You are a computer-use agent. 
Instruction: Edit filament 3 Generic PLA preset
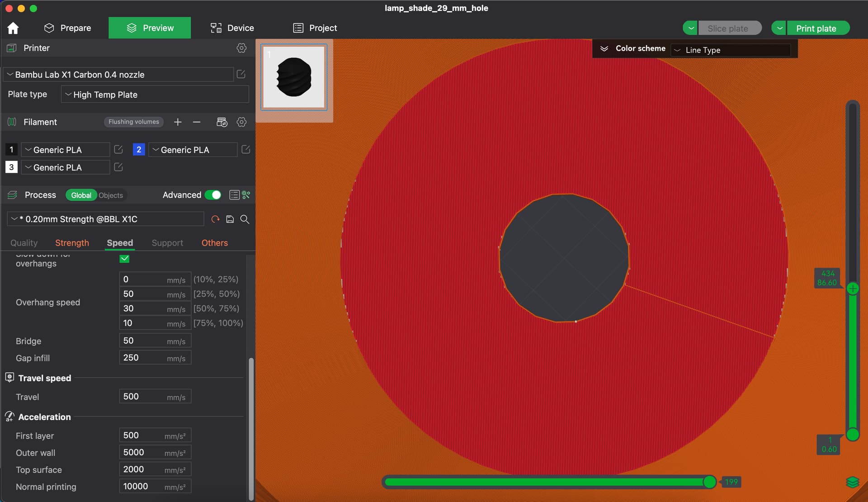[118, 167]
